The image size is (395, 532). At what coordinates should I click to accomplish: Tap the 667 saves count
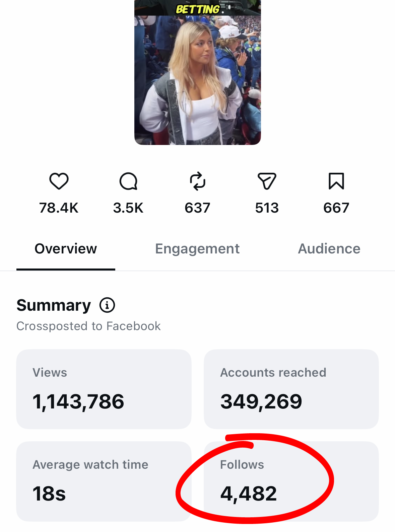(x=336, y=208)
